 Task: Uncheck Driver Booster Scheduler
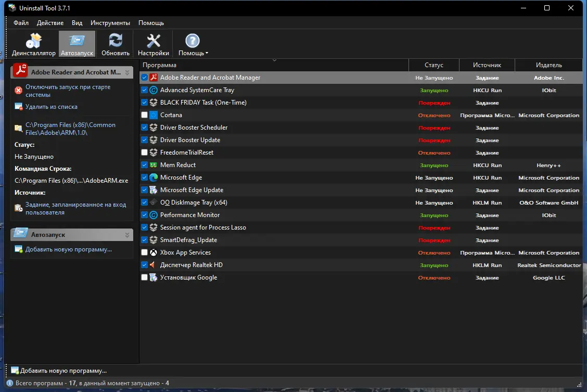pos(145,128)
